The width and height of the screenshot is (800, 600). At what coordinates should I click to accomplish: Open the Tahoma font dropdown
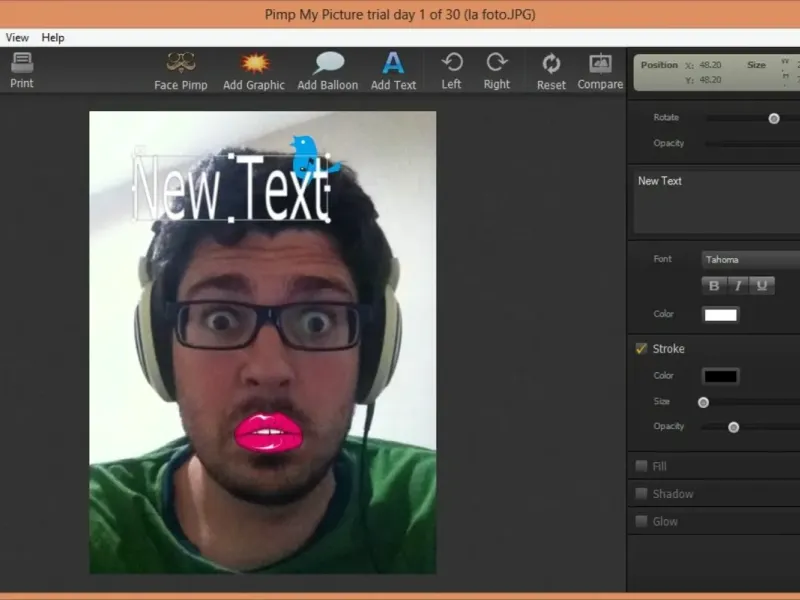point(750,260)
